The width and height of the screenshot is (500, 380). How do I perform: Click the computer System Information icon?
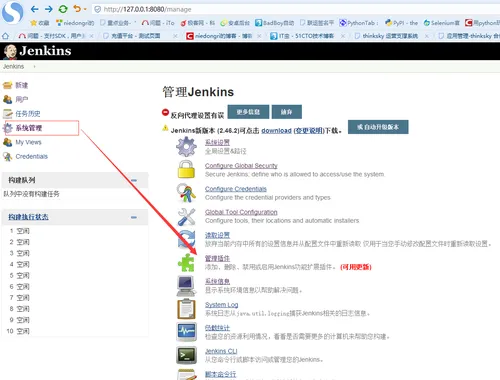click(x=186, y=286)
